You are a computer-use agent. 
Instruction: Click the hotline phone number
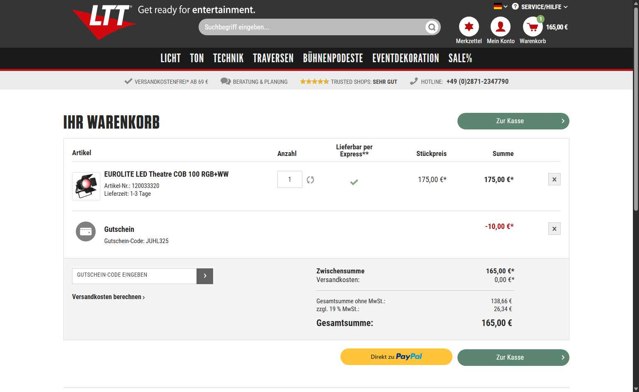[477, 81]
